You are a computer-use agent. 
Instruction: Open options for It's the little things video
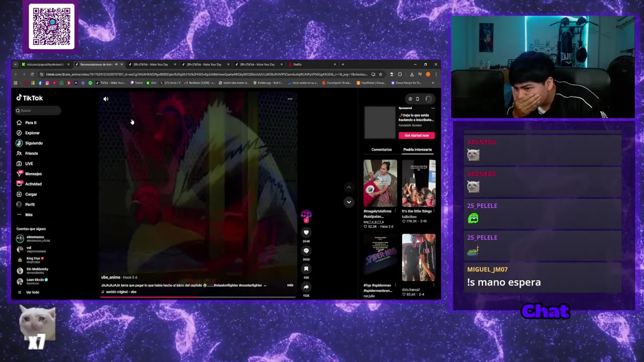tap(434, 211)
